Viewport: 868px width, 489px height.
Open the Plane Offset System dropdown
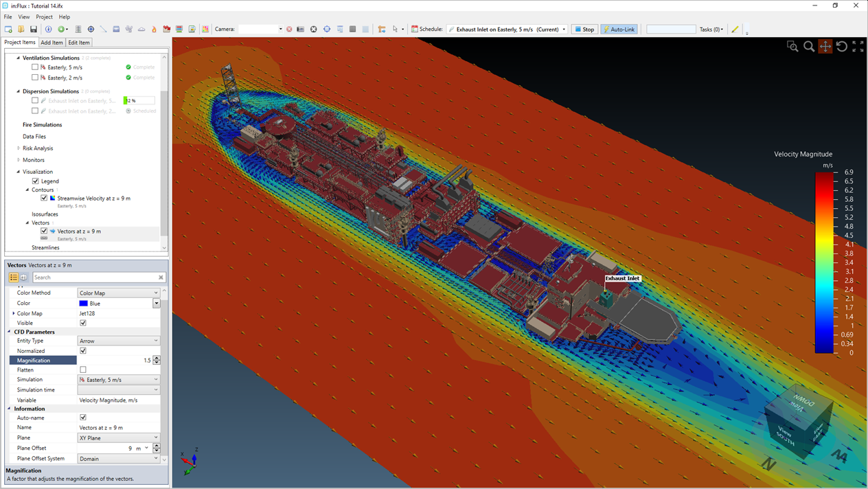pyautogui.click(x=119, y=459)
